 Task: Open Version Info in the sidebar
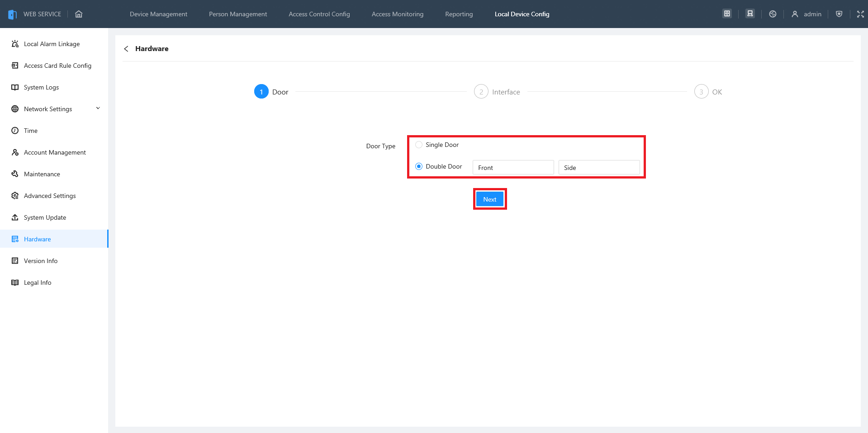coord(41,261)
